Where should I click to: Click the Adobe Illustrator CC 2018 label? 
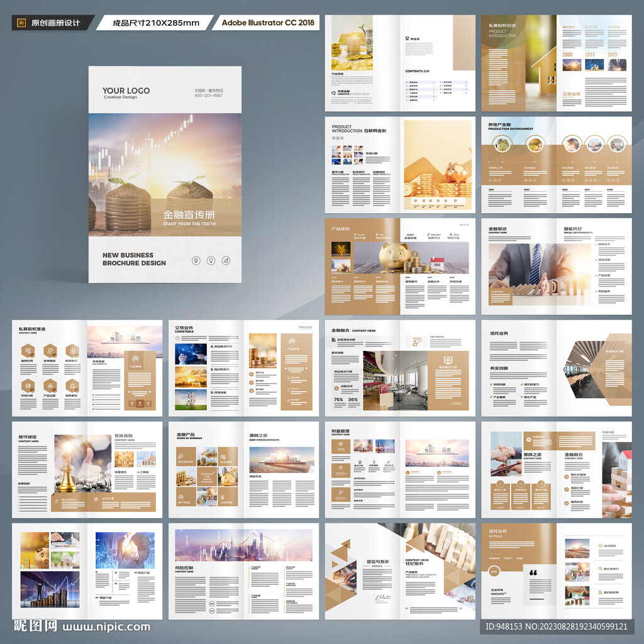click(268, 23)
